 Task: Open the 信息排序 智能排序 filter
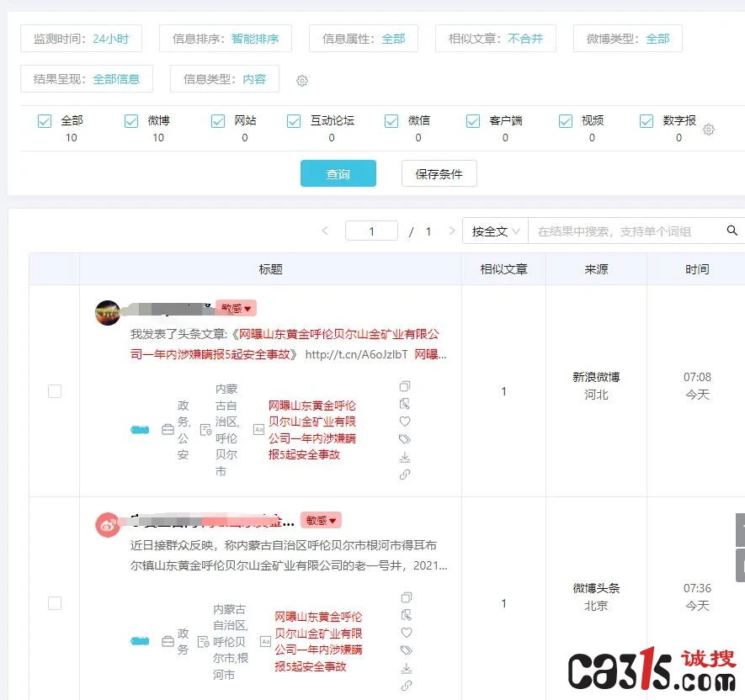click(226, 39)
